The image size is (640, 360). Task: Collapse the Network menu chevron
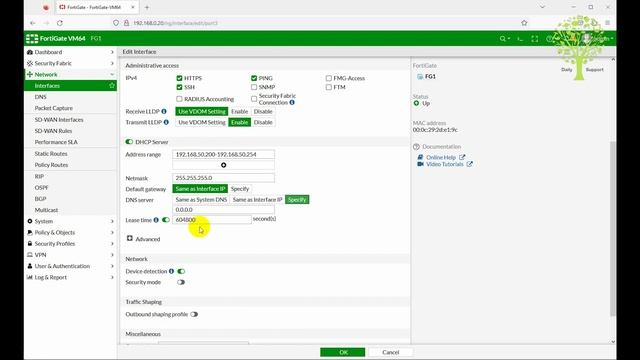112,75
